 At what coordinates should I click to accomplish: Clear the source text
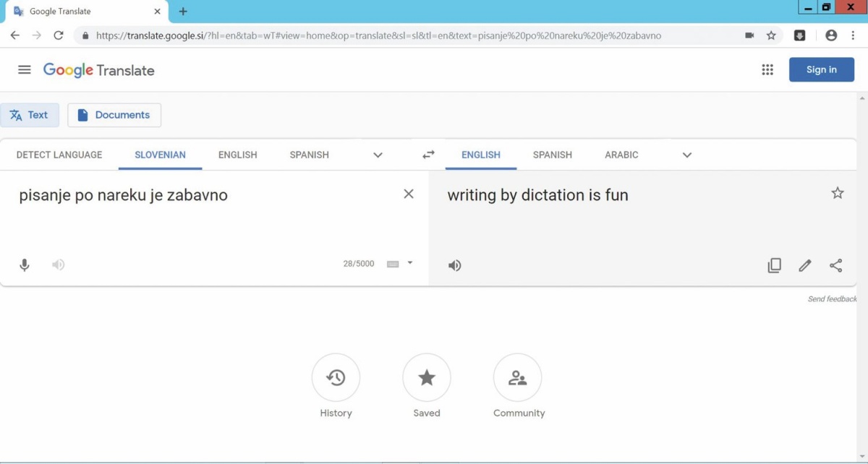click(409, 194)
